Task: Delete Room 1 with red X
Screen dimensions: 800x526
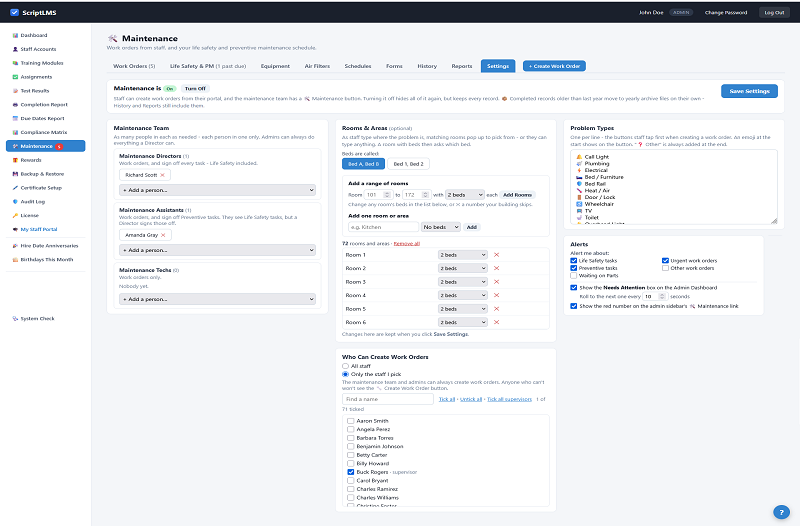Action: (496, 255)
